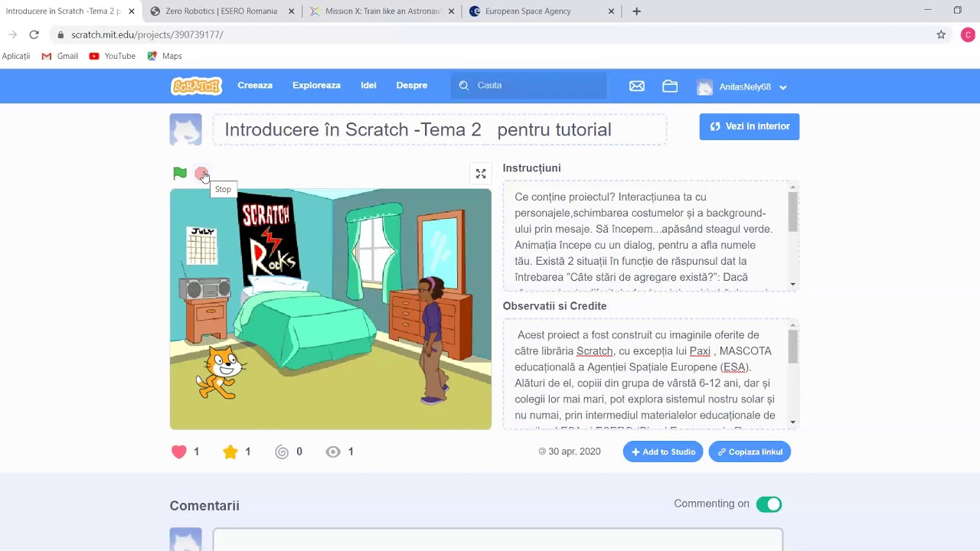The width and height of the screenshot is (980, 551).
Task: Close the European Space Agency tab
Action: coord(611,11)
